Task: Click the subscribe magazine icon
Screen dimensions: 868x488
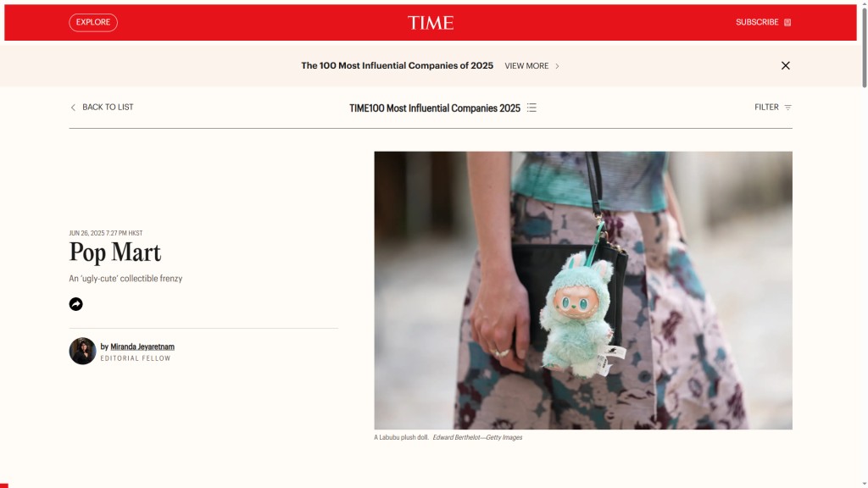Action: click(787, 22)
